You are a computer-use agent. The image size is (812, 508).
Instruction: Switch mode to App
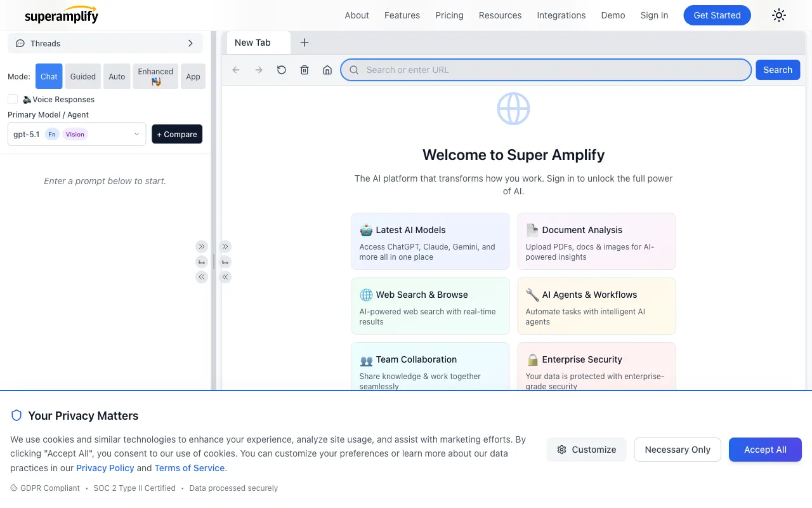pos(193,76)
